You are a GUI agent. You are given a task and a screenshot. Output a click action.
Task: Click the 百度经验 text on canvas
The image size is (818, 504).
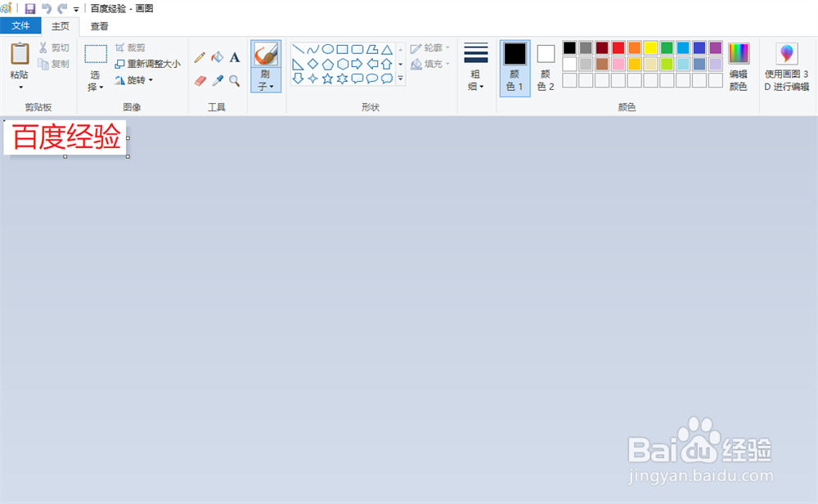pyautogui.click(x=66, y=137)
